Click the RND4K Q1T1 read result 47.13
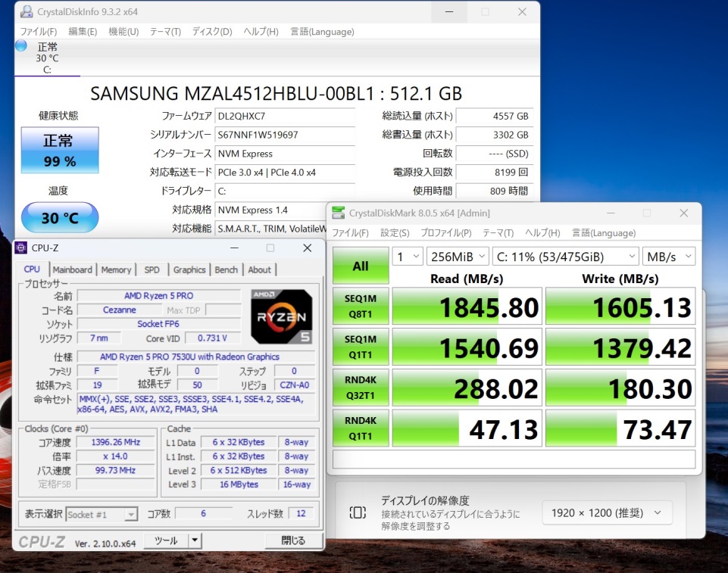Image resolution: width=728 pixels, height=573 pixels. point(467,428)
